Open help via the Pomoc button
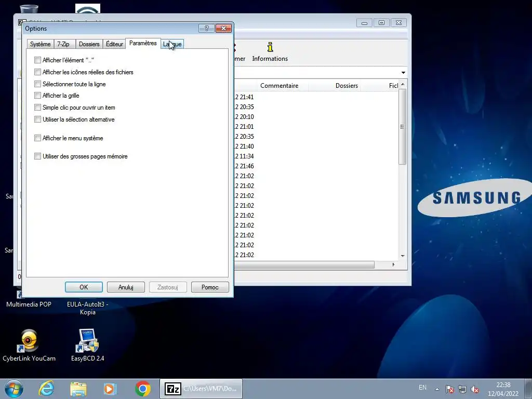Screen dimensions: 532x399 click(210, 287)
